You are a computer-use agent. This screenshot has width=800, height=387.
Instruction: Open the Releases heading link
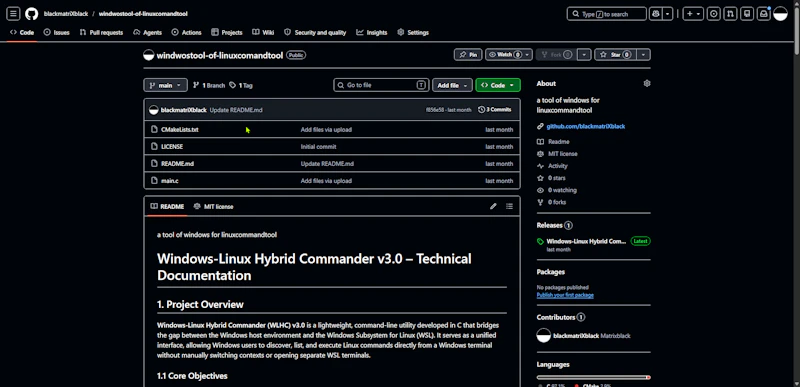pos(555,225)
